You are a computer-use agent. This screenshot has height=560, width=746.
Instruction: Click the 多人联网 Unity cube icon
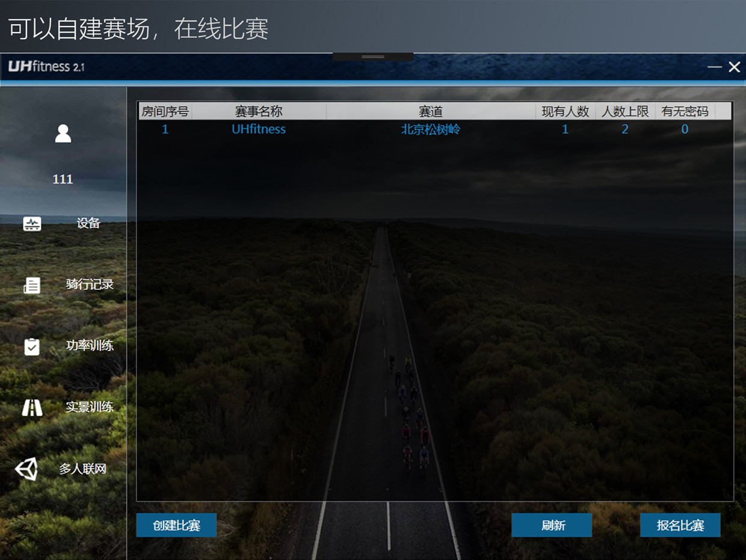[x=26, y=469]
